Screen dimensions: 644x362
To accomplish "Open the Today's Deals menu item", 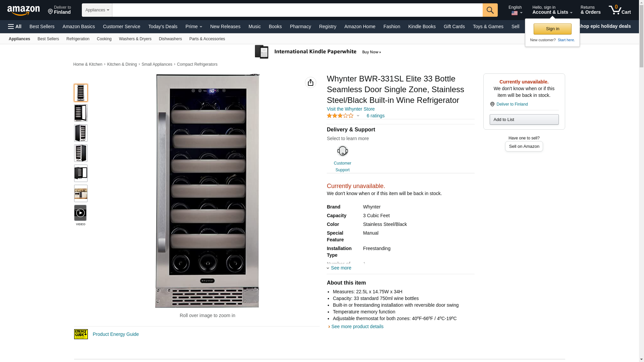I will (x=163, y=26).
